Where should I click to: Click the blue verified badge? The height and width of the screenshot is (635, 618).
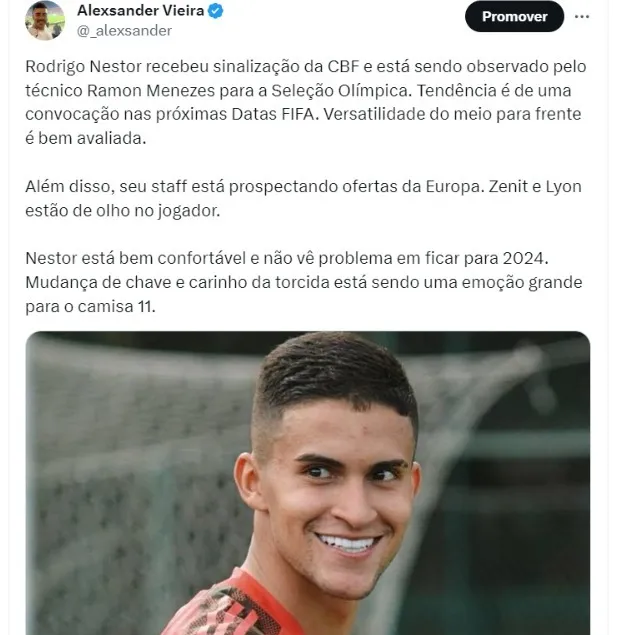pos(215,11)
